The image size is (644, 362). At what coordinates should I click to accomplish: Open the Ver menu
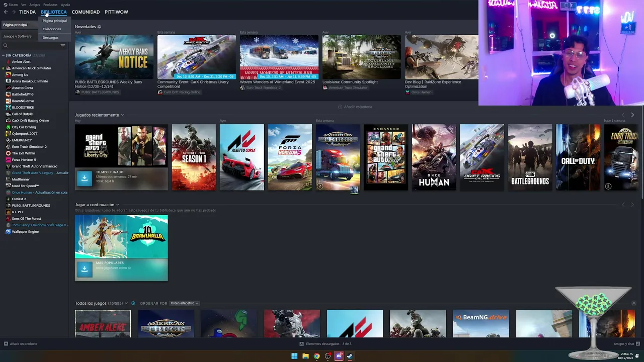24,5
